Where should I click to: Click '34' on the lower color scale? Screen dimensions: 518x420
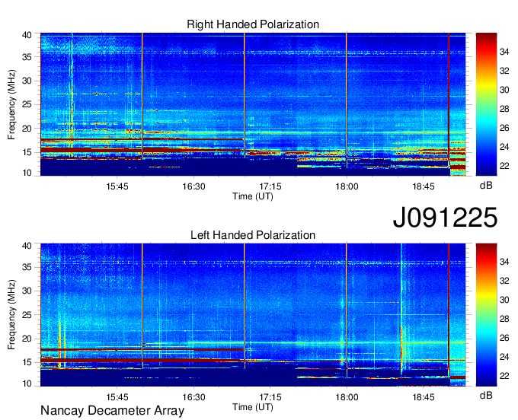click(x=504, y=262)
